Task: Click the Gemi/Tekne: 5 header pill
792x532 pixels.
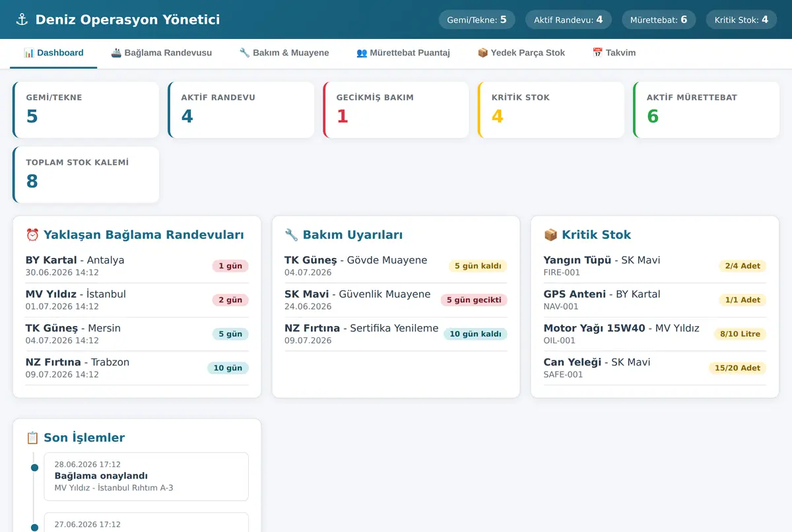Action: pyautogui.click(x=477, y=20)
